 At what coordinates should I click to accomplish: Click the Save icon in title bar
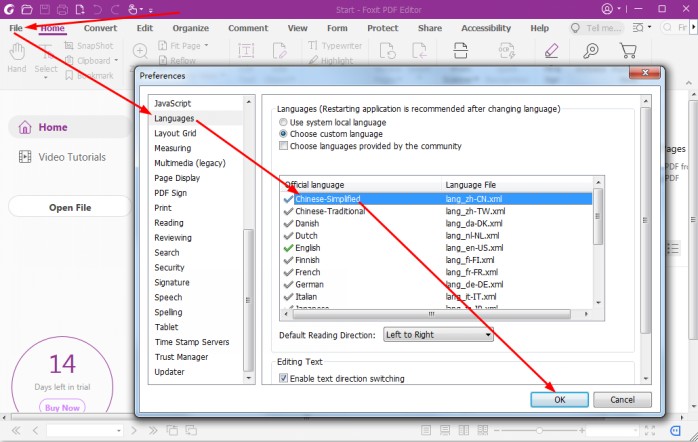45,9
